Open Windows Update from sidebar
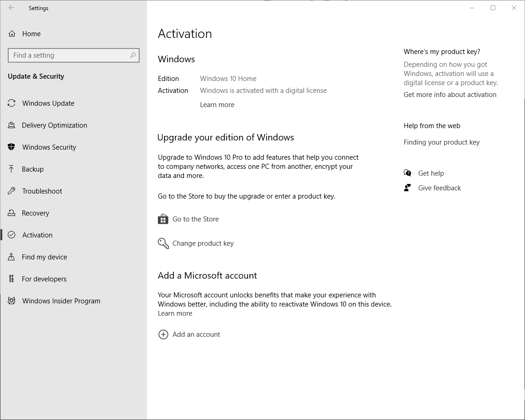This screenshot has width=525, height=420. (48, 103)
